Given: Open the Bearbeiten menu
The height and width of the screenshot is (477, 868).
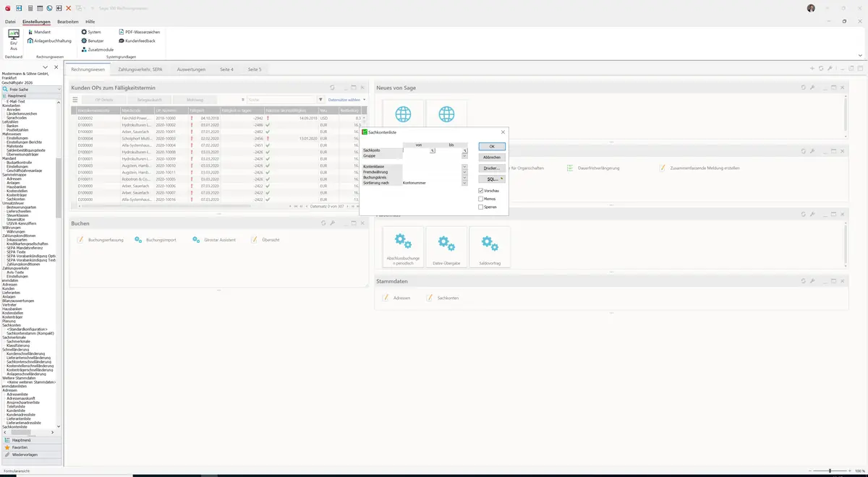Looking at the screenshot, I should (68, 22).
